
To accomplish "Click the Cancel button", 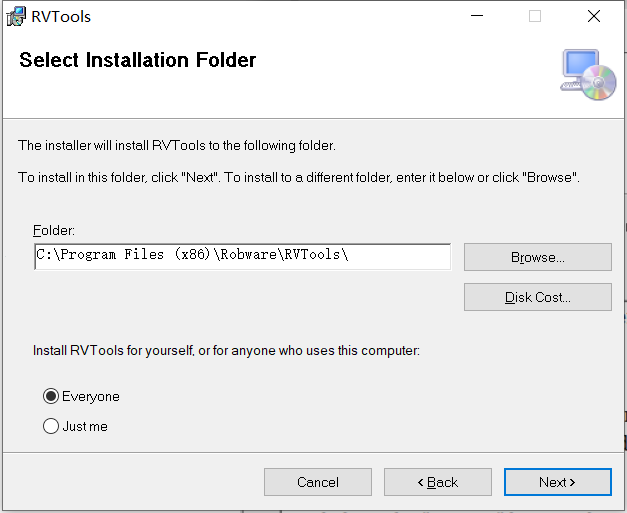I will 318,482.
